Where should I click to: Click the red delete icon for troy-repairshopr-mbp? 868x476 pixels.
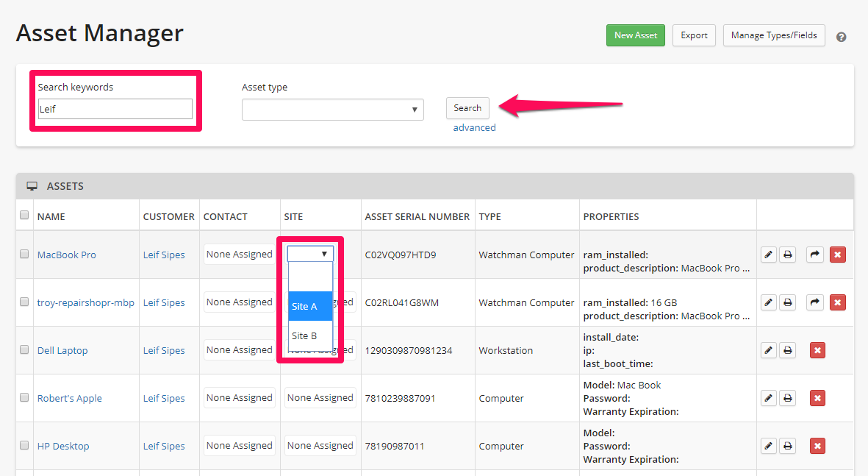(x=837, y=302)
